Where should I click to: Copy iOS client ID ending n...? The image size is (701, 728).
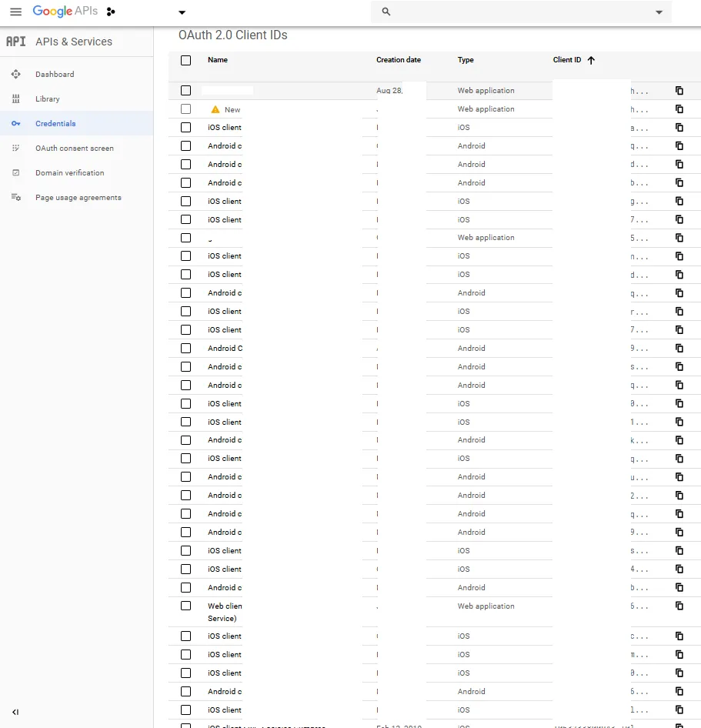[679, 255]
